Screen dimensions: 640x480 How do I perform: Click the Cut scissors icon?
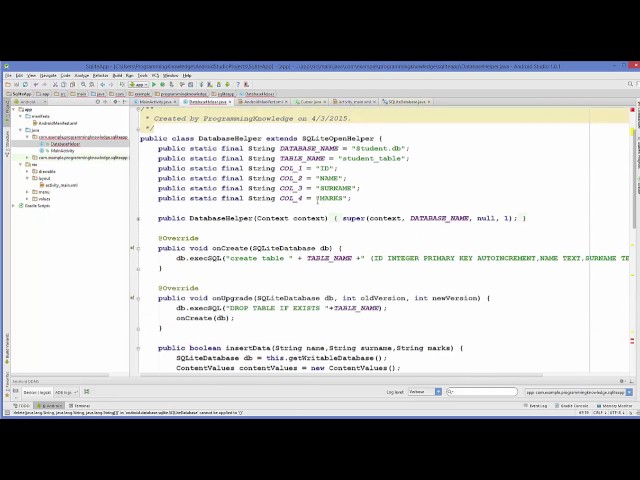pyautogui.click(x=55, y=84)
